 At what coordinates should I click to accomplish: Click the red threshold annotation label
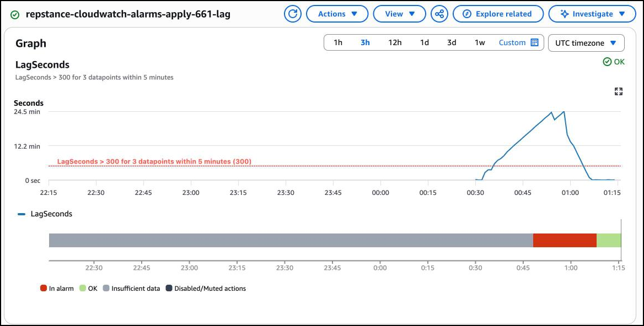(x=154, y=161)
